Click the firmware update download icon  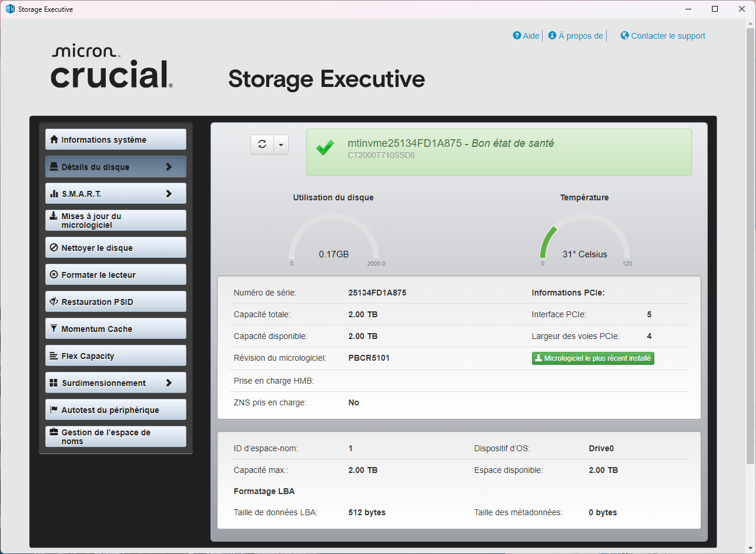click(x=53, y=216)
